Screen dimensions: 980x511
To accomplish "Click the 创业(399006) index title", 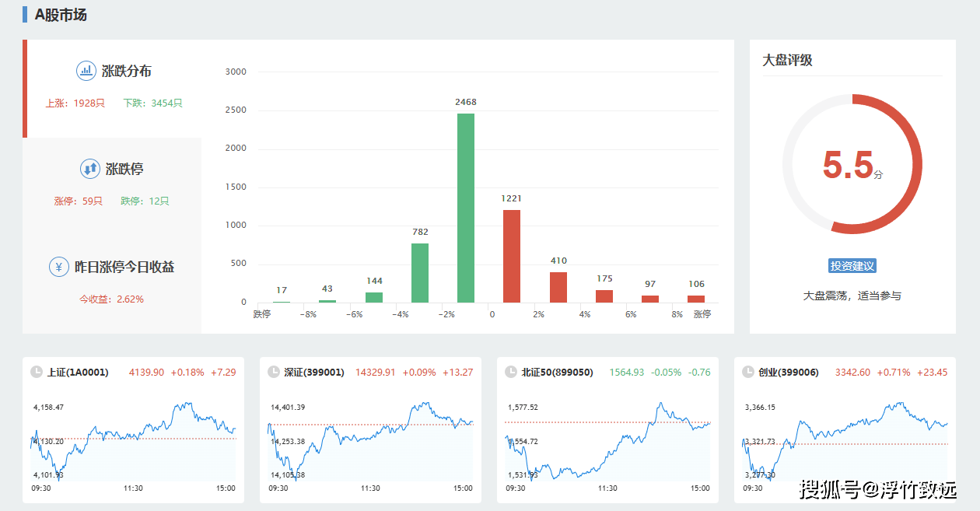I will (789, 373).
